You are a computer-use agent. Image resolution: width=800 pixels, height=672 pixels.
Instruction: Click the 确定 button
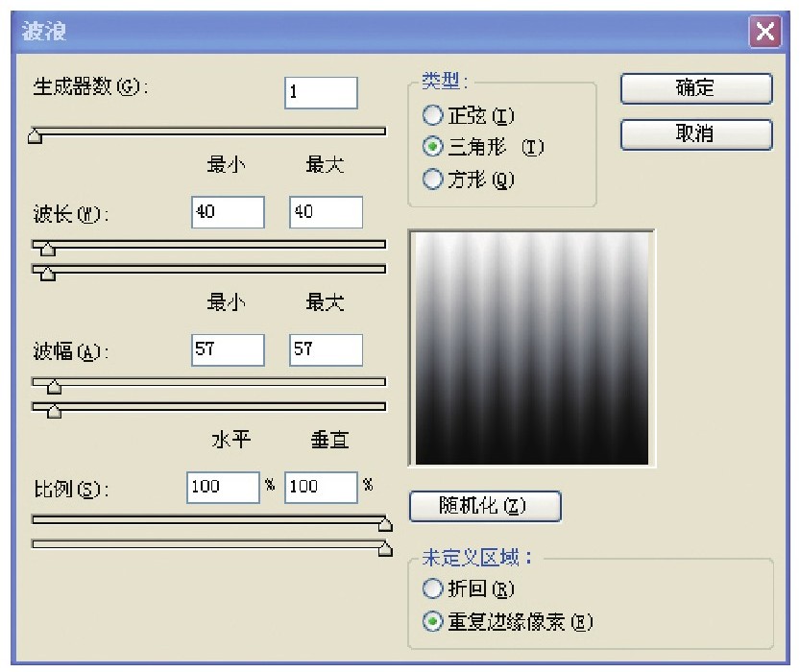tap(696, 88)
